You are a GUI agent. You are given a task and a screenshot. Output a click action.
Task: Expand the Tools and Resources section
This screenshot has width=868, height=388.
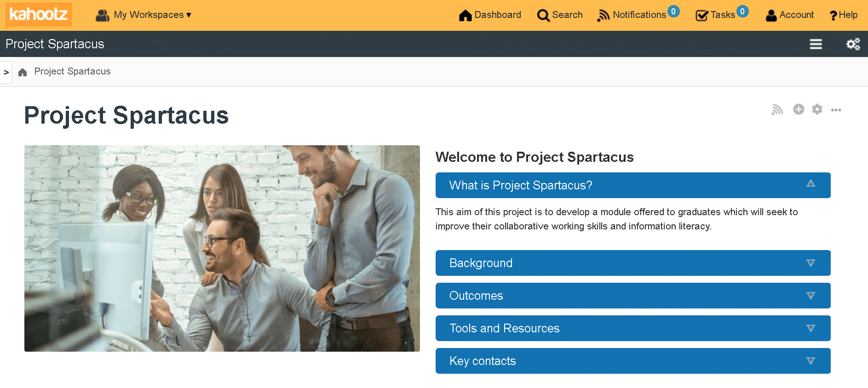(632, 328)
